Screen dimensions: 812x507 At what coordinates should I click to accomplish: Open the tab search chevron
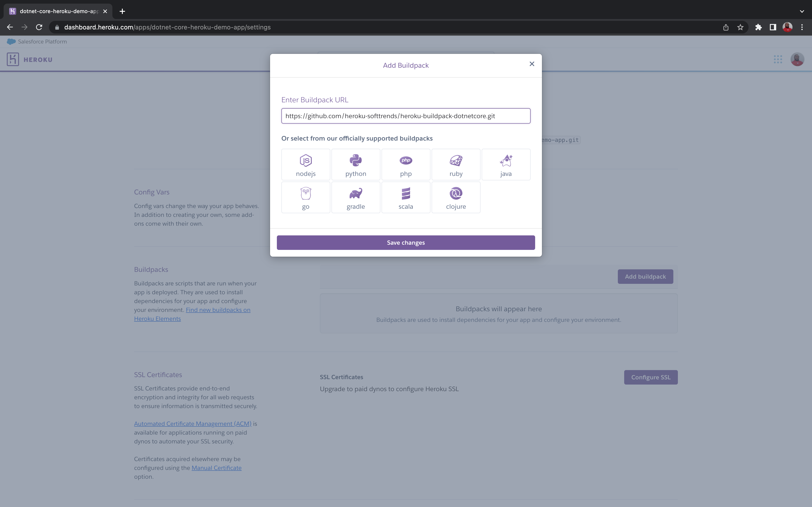[802, 11]
